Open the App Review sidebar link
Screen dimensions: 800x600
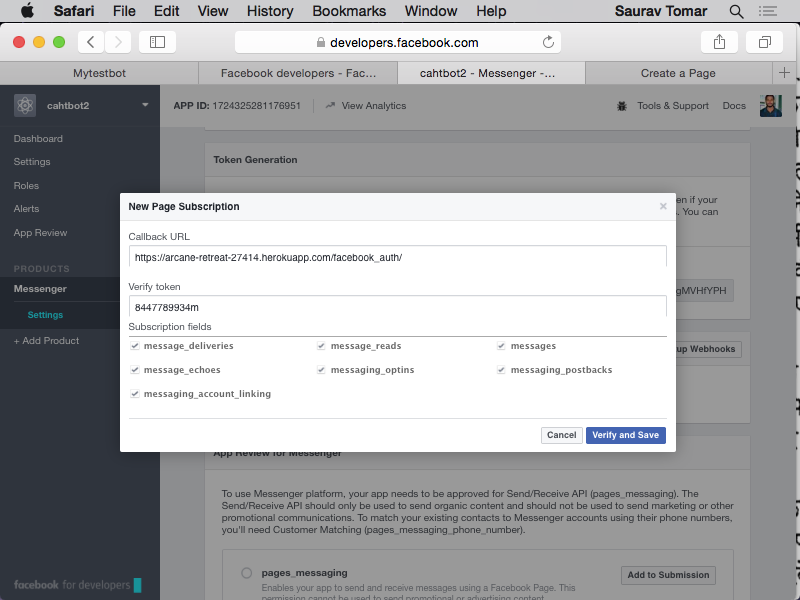[40, 233]
